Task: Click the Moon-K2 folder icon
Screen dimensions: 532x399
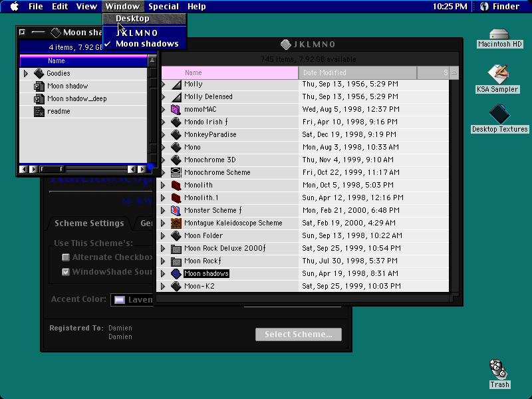Action: (176, 286)
